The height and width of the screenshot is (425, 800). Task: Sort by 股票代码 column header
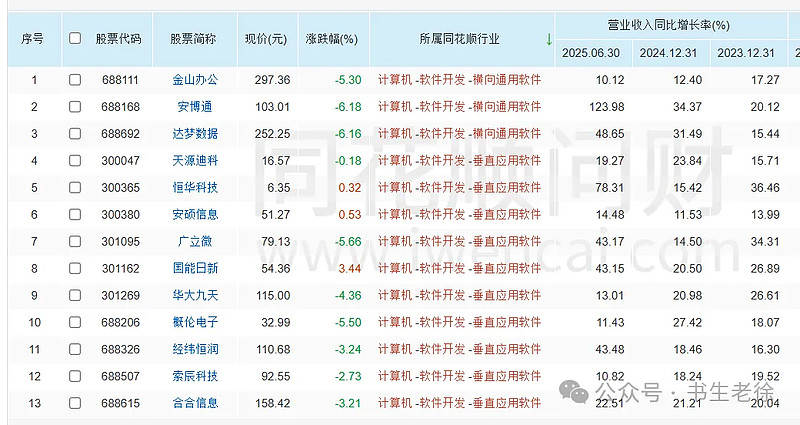118,39
